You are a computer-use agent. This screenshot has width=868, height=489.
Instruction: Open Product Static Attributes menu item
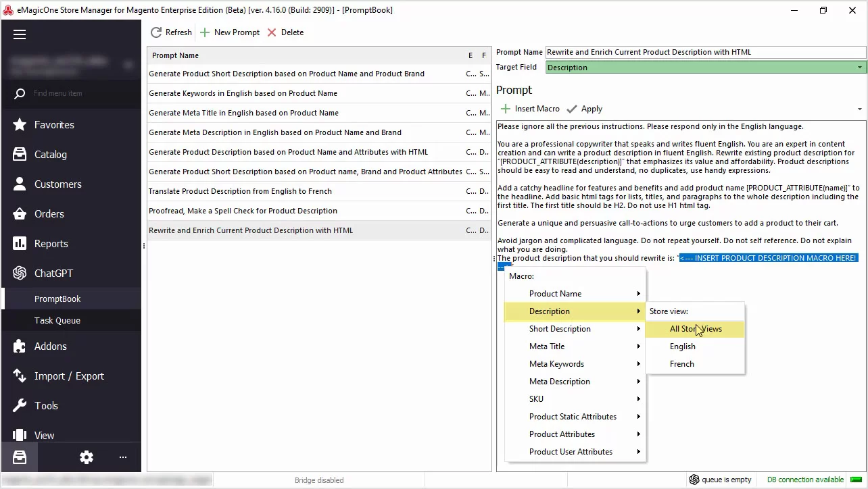pyautogui.click(x=575, y=417)
